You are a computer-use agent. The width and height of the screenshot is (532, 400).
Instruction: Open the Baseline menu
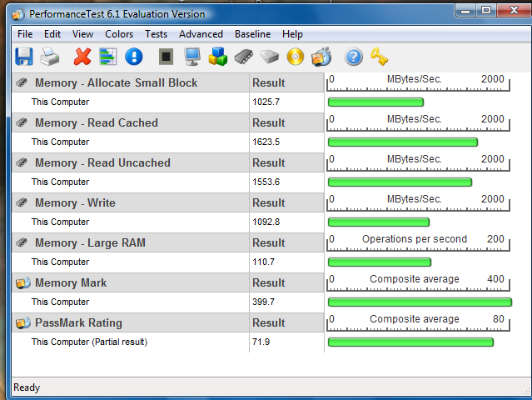click(253, 34)
